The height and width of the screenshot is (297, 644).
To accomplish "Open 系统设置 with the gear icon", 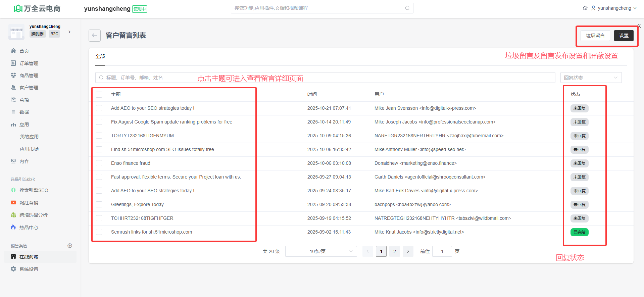I will (x=29, y=269).
